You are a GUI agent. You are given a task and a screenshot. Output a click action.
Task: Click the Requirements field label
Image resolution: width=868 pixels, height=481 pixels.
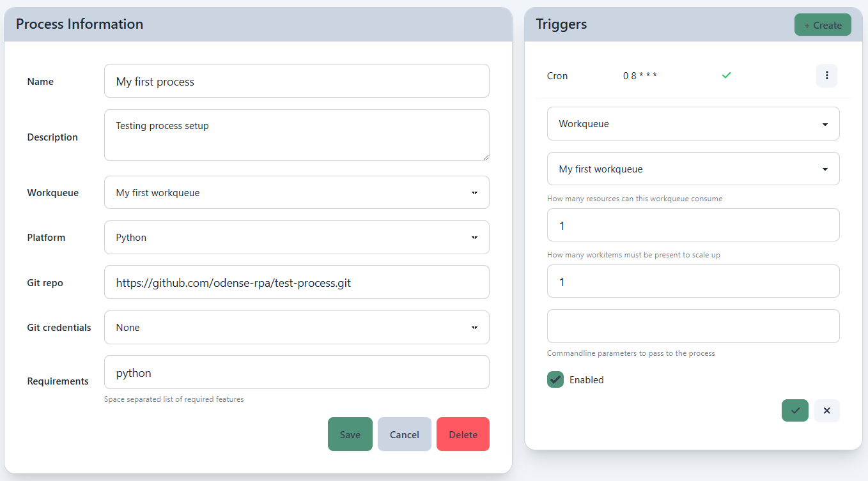click(58, 381)
